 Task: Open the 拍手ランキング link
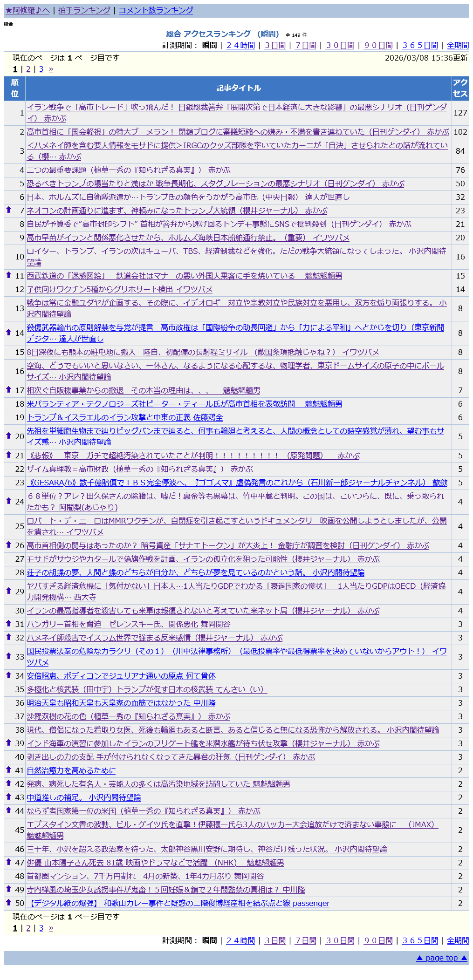point(84,10)
